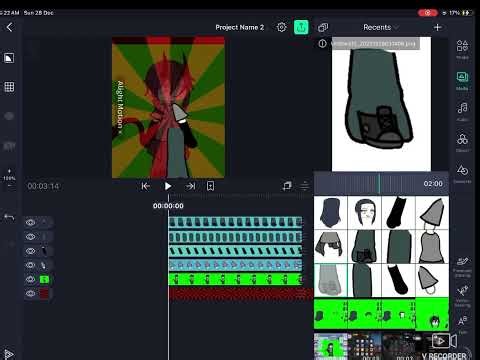Tap the triangle icon at the bottom left
This screenshot has height=360, width=480.
click(x=9, y=354)
